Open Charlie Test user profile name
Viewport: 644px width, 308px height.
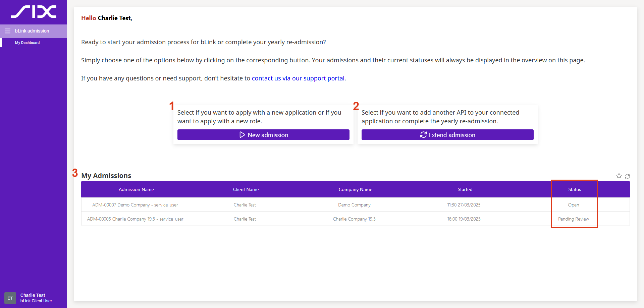click(x=33, y=295)
